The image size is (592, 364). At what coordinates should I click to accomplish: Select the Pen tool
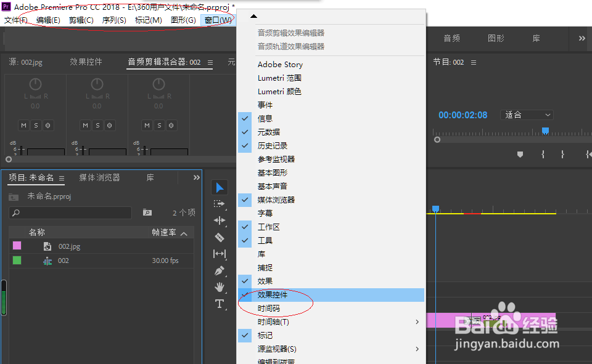[x=220, y=270]
